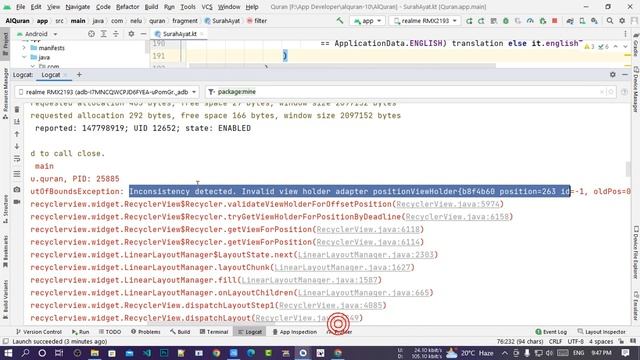The width and height of the screenshot is (640, 360).
Task: Open Logcat panel settings gear
Action: tap(613, 75)
